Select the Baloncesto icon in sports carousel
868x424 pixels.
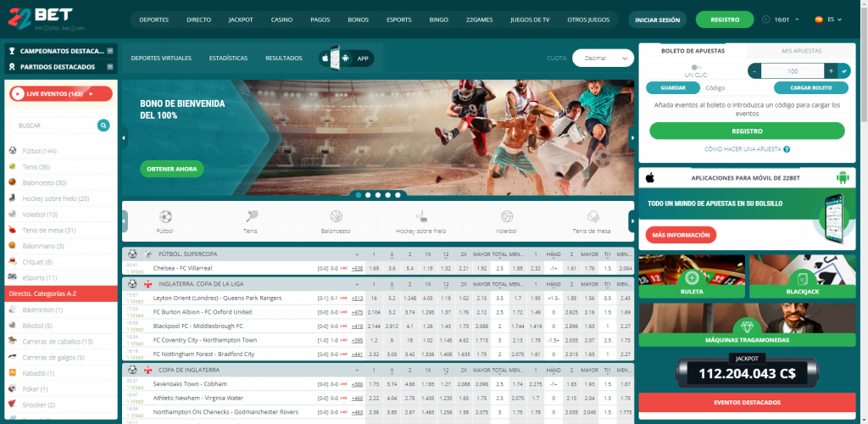tap(336, 216)
